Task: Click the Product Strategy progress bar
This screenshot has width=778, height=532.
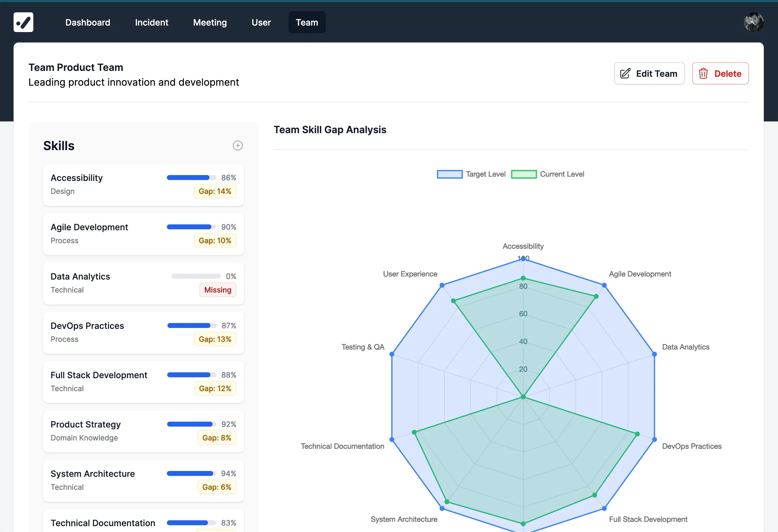Action: (x=192, y=424)
